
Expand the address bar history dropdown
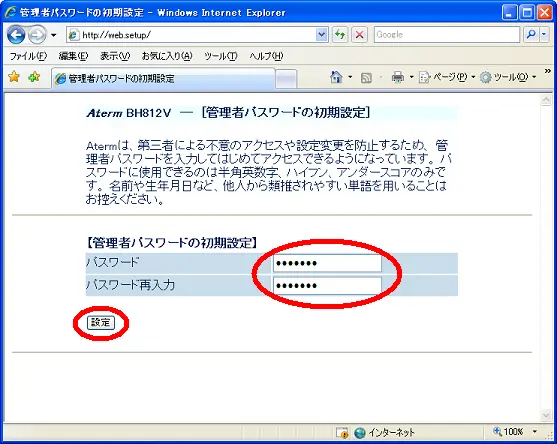322,35
